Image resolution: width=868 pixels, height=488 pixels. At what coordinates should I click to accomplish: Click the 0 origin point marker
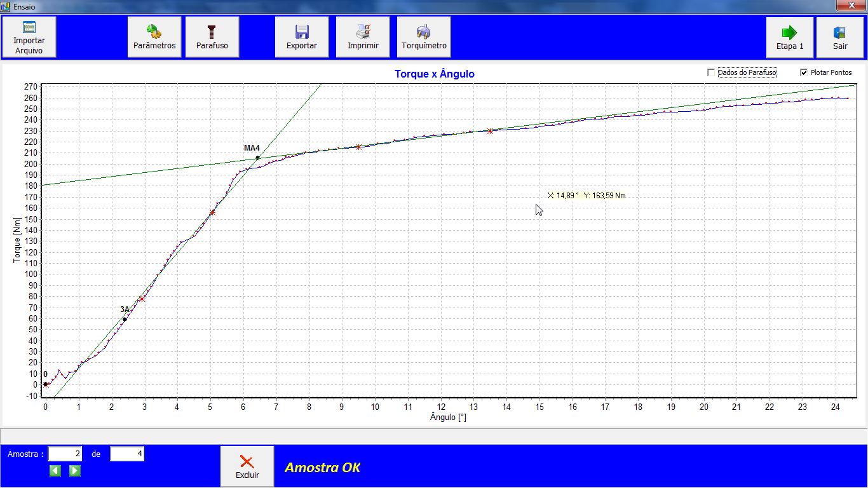pos(45,384)
